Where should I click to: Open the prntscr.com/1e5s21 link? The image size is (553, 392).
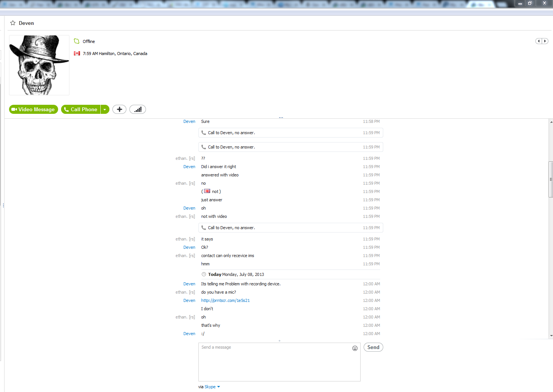click(226, 300)
